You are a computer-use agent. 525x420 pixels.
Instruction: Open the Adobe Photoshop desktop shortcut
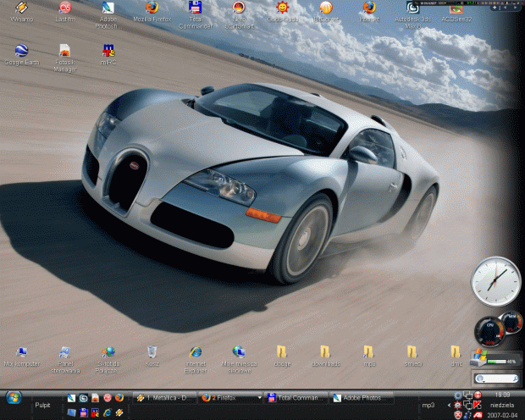pyautogui.click(x=108, y=9)
